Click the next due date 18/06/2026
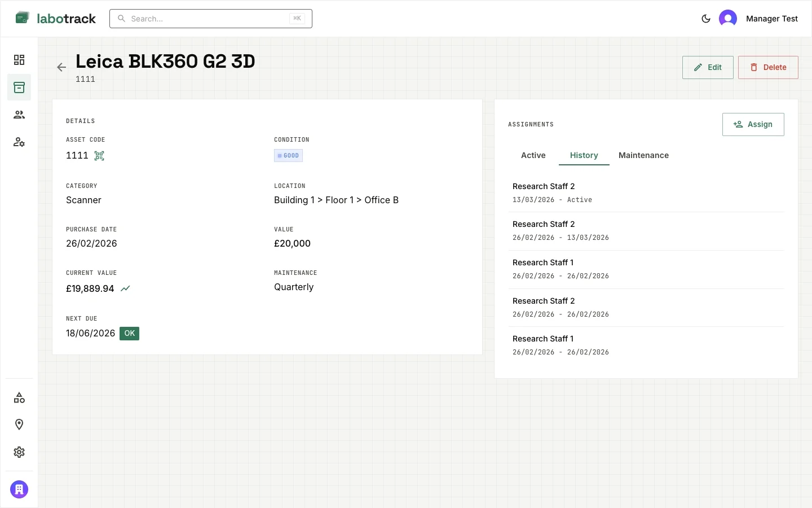 click(90, 334)
